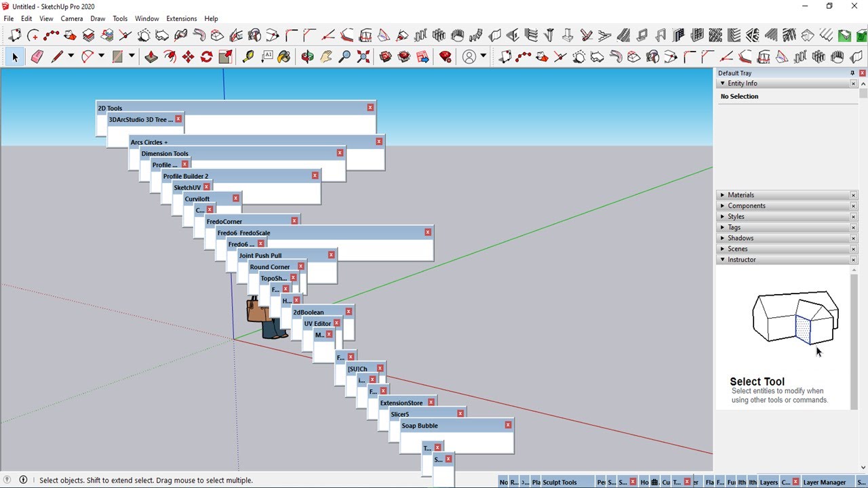Select the Arc drawing tool
The image size is (868, 488).
point(87,57)
